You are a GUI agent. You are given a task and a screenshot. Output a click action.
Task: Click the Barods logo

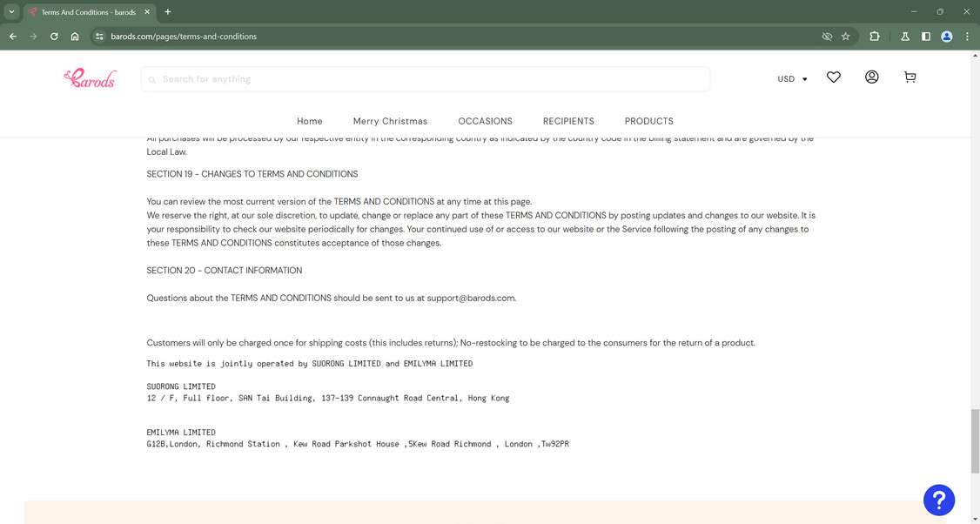click(90, 78)
